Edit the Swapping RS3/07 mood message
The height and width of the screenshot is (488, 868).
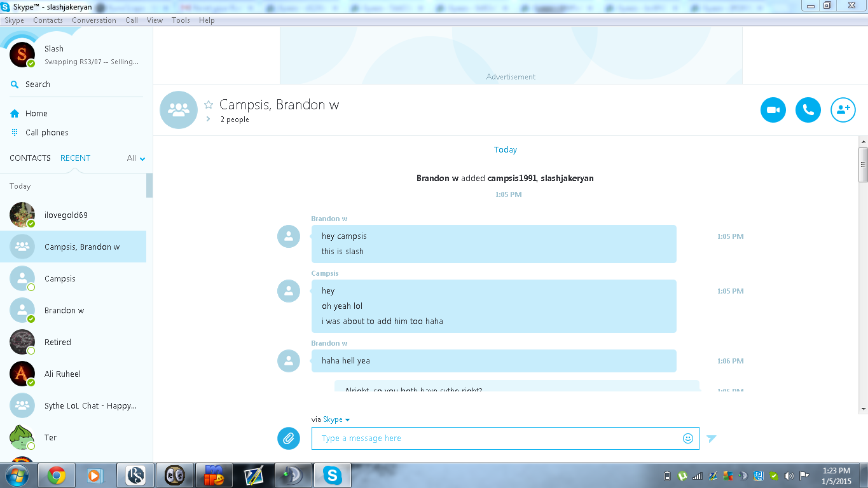click(x=92, y=62)
